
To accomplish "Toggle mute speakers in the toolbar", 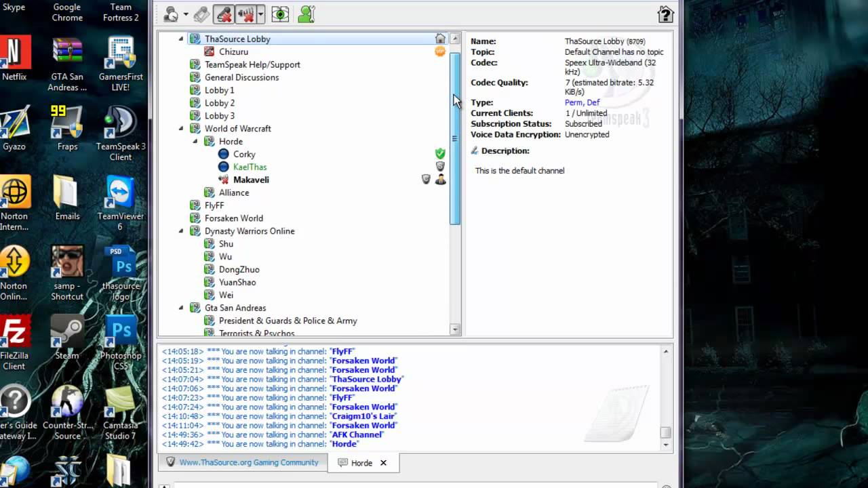I will pyautogui.click(x=245, y=14).
